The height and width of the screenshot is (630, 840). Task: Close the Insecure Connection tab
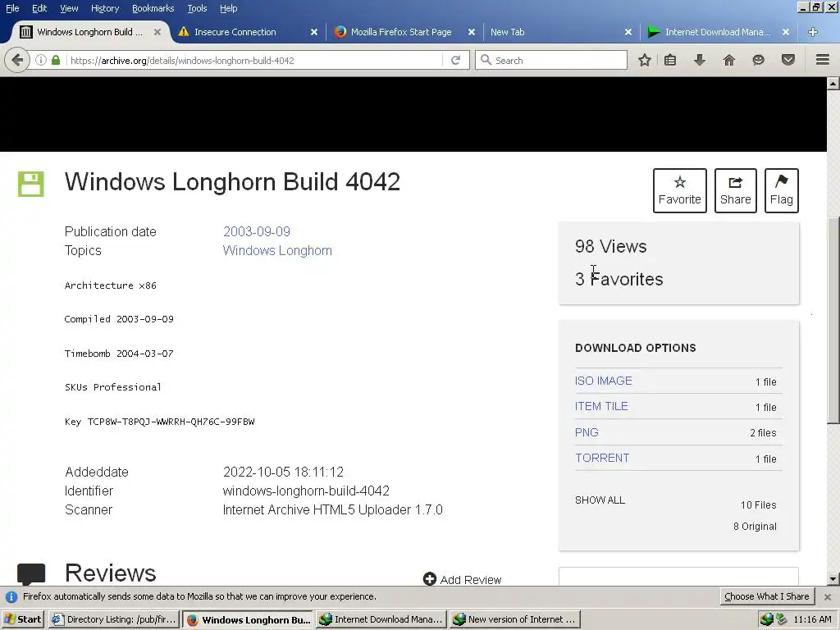(x=314, y=32)
